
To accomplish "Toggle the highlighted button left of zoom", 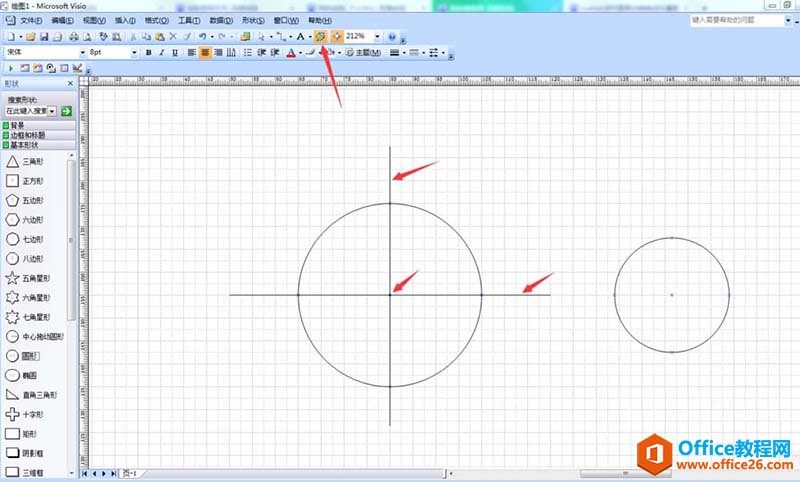I will coord(337,37).
